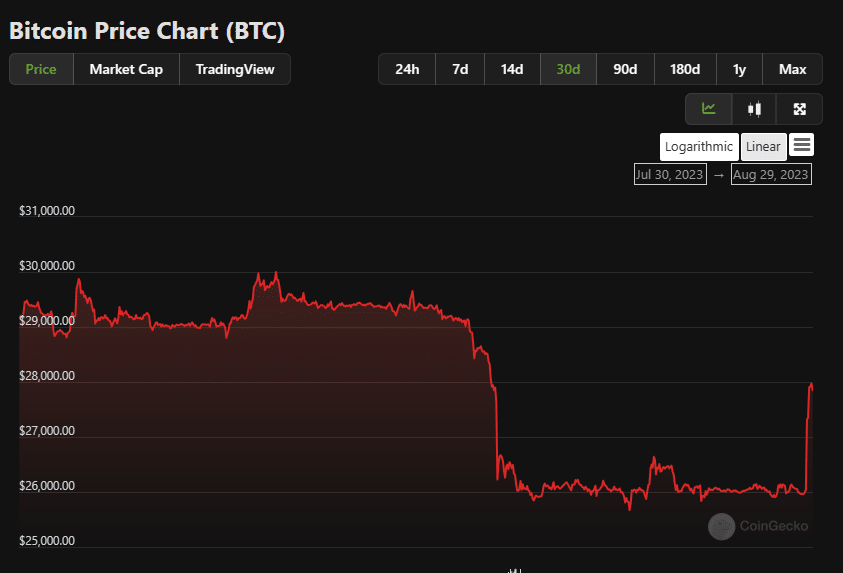The height and width of the screenshot is (573, 843).
Task: Click the $29,000.00 axis label
Action: click(47, 321)
